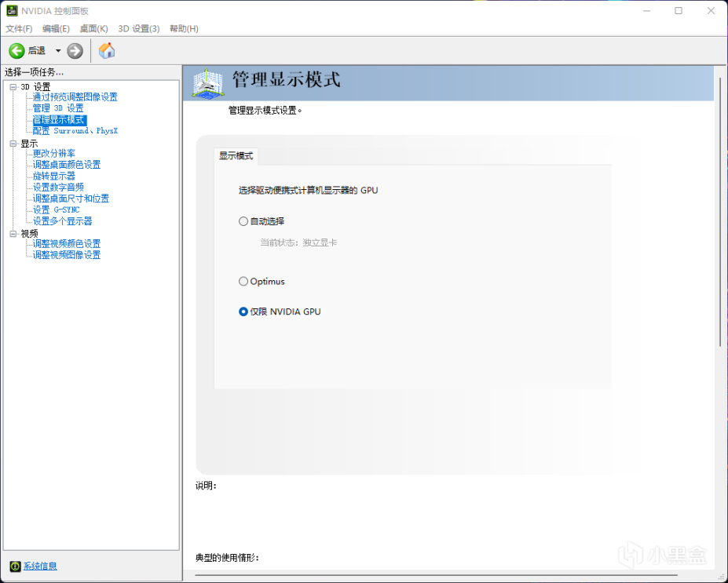Screen dimensions: 728x583
Task: Open the 文件(F) menu
Action: 19,29
